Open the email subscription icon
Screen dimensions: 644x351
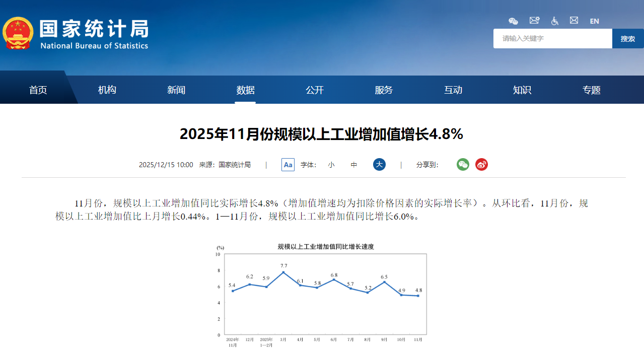534,20
